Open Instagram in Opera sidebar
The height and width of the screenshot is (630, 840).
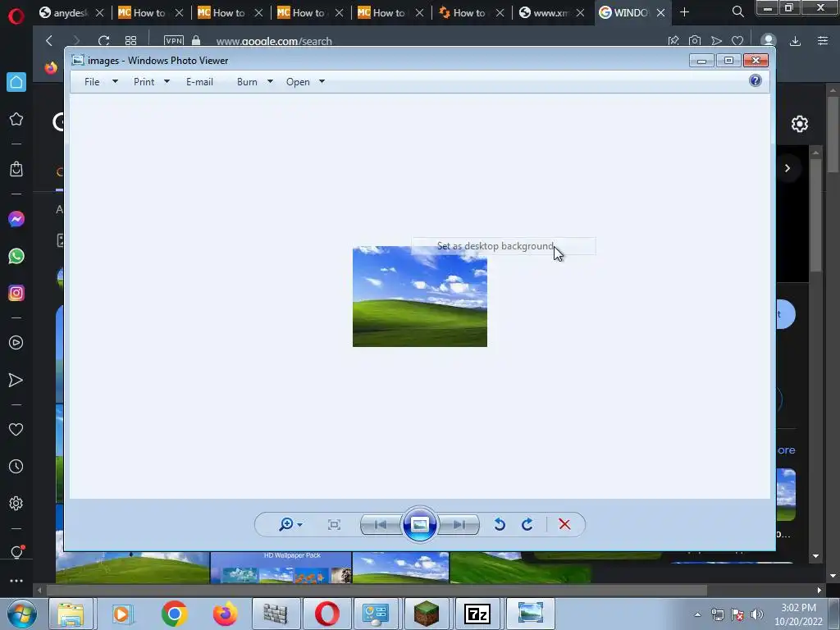[16, 293]
